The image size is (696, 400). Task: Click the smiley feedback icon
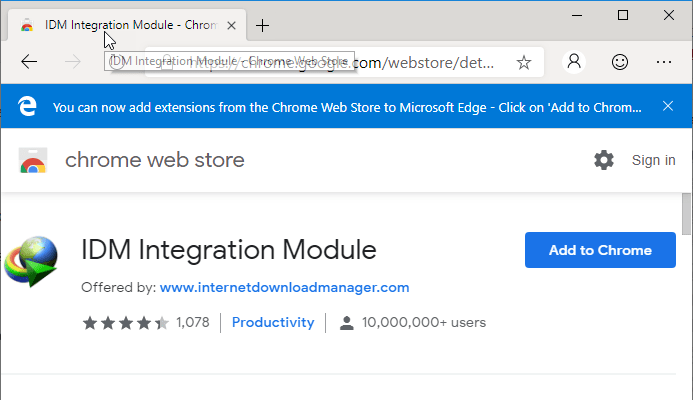click(x=620, y=62)
